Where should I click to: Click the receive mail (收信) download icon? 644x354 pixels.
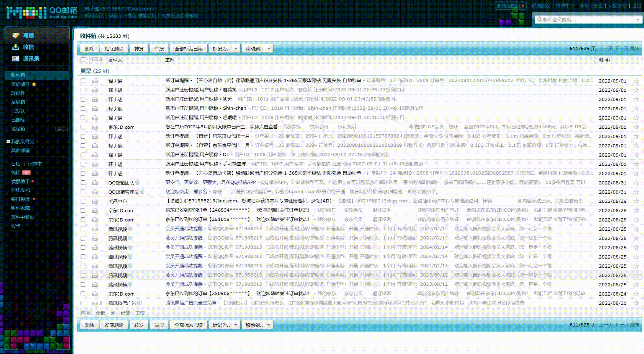coord(16,47)
